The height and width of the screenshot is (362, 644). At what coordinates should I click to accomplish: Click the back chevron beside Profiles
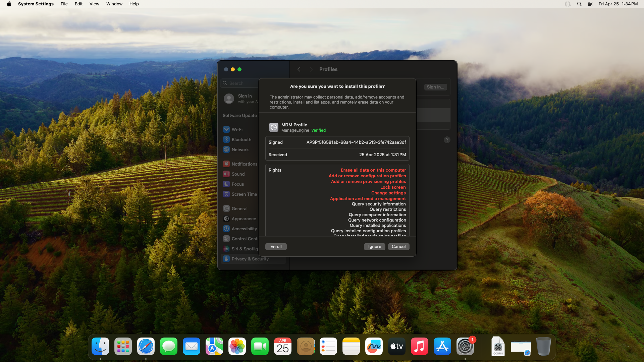(x=299, y=69)
